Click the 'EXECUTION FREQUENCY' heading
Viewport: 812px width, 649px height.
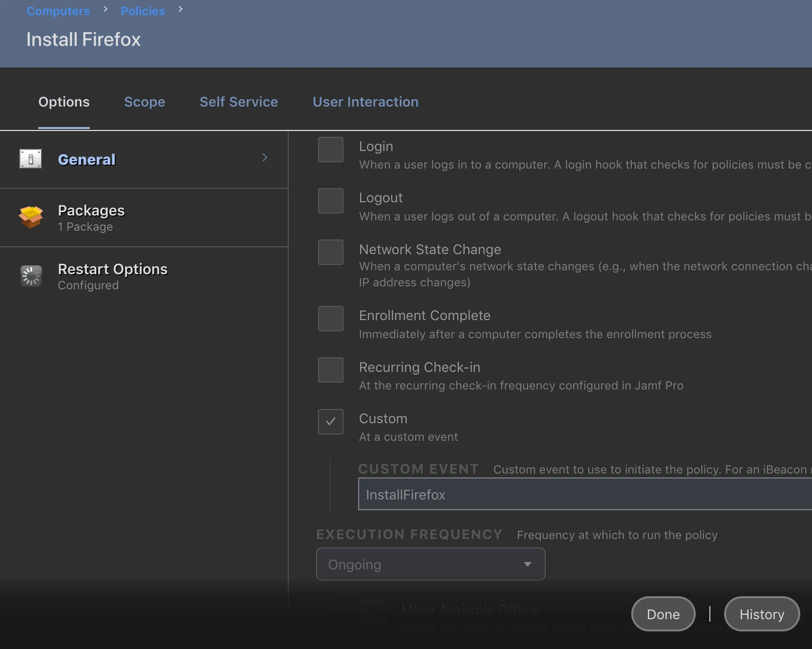pos(409,534)
